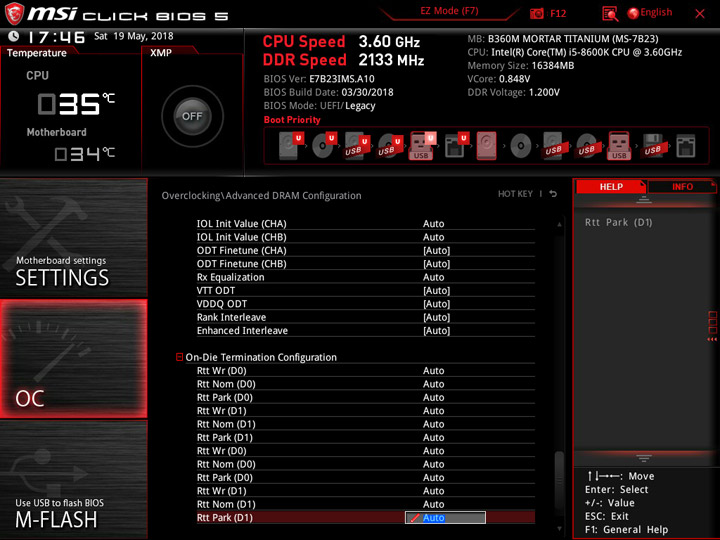Click the F12 screenshot camera icon

[x=536, y=13]
